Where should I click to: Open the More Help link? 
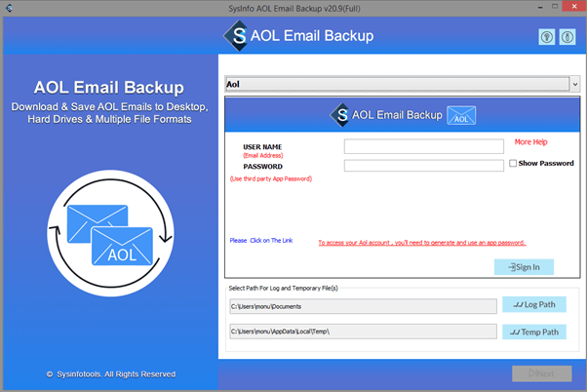coord(530,142)
